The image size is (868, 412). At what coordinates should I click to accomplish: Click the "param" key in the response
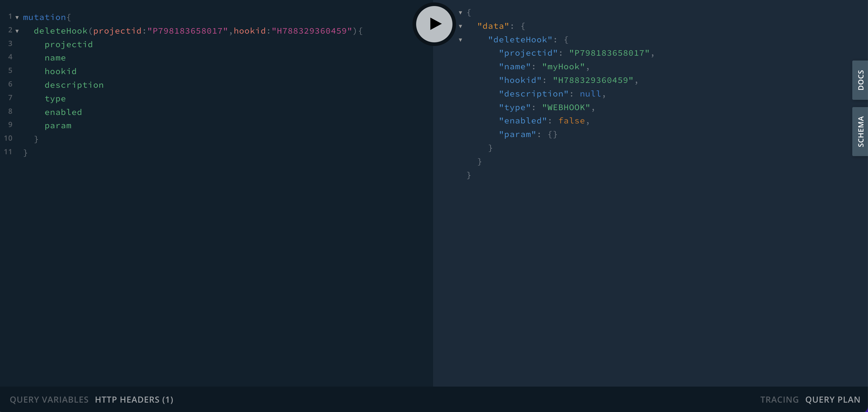pos(517,134)
